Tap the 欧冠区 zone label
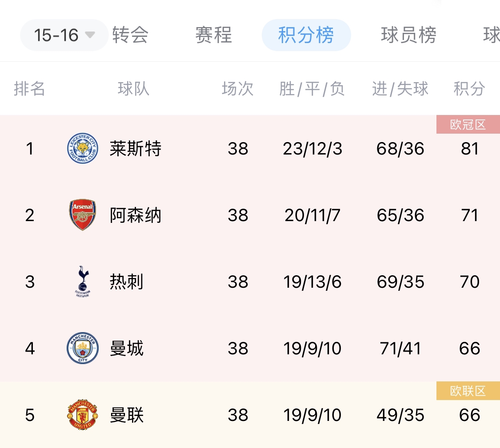Viewport: 500px width, 448px height. tap(468, 125)
